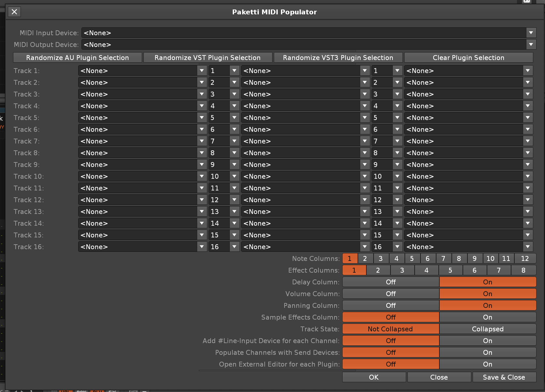Expand Track 1 first plugin dropdown

coord(202,71)
